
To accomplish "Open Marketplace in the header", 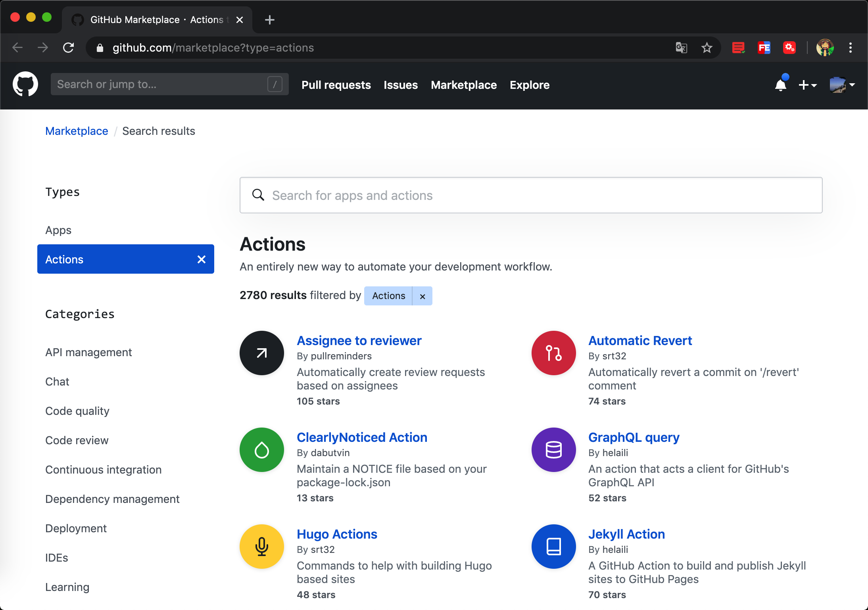I will click(x=464, y=85).
